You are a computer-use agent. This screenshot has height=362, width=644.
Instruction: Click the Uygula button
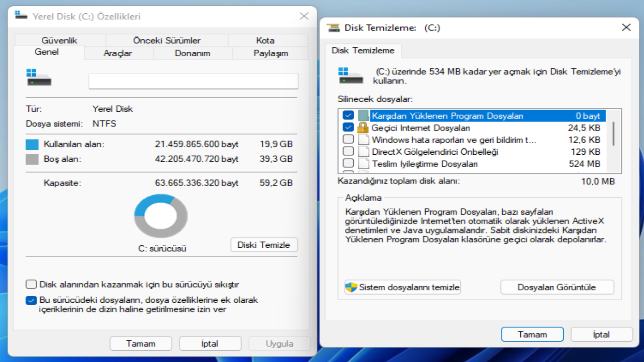point(280,344)
